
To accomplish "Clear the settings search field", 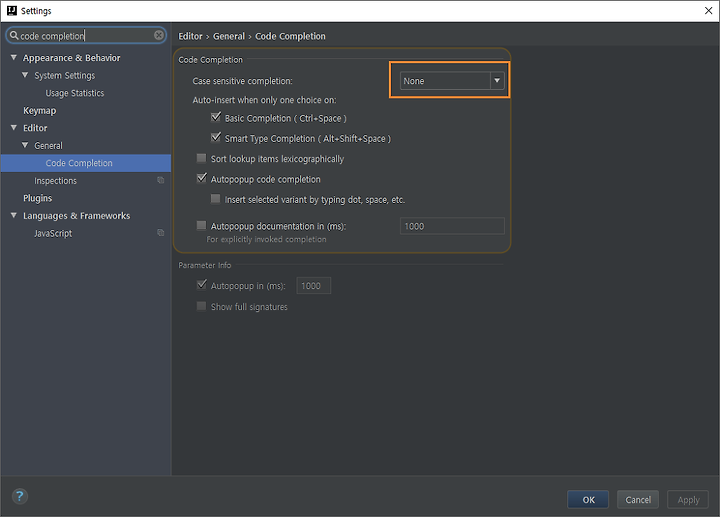I will click(x=158, y=35).
